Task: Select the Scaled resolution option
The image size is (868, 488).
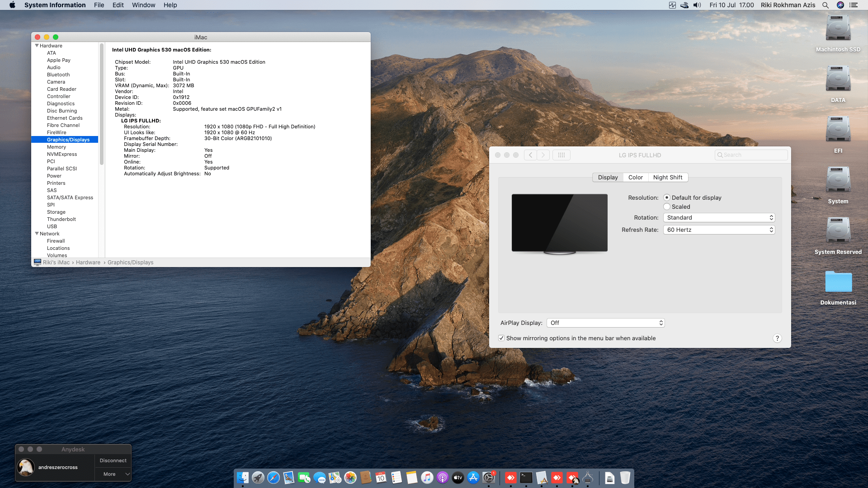Action: 667,207
